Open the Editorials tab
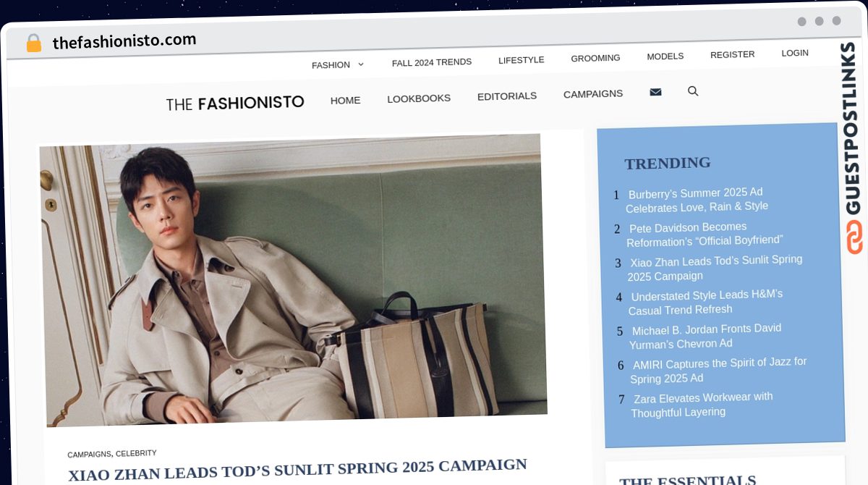 click(507, 96)
